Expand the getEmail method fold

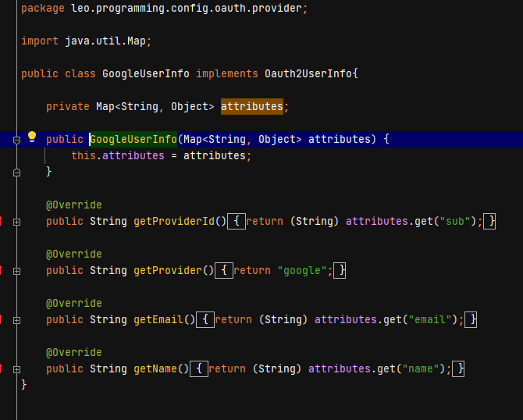click(16, 320)
